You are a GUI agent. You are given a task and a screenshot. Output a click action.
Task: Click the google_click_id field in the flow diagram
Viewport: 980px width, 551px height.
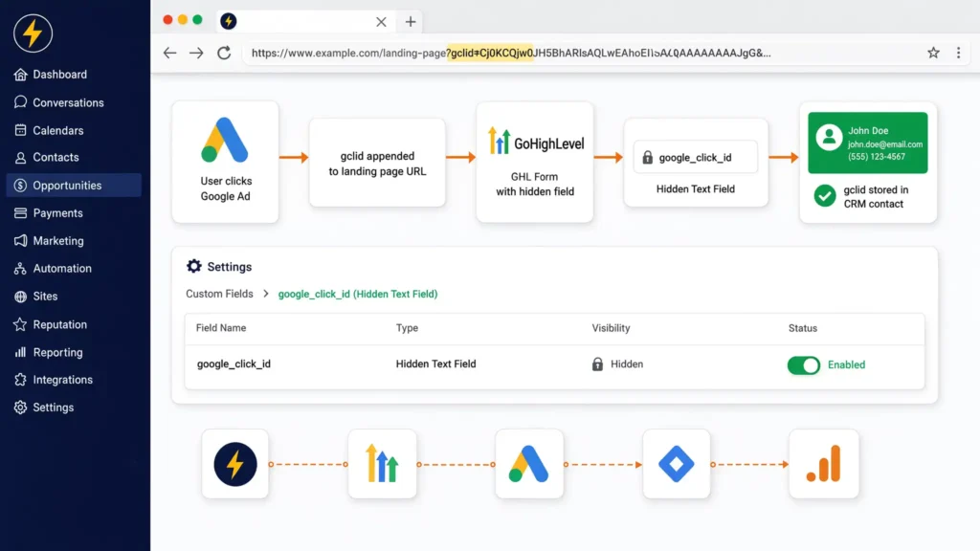tap(696, 158)
